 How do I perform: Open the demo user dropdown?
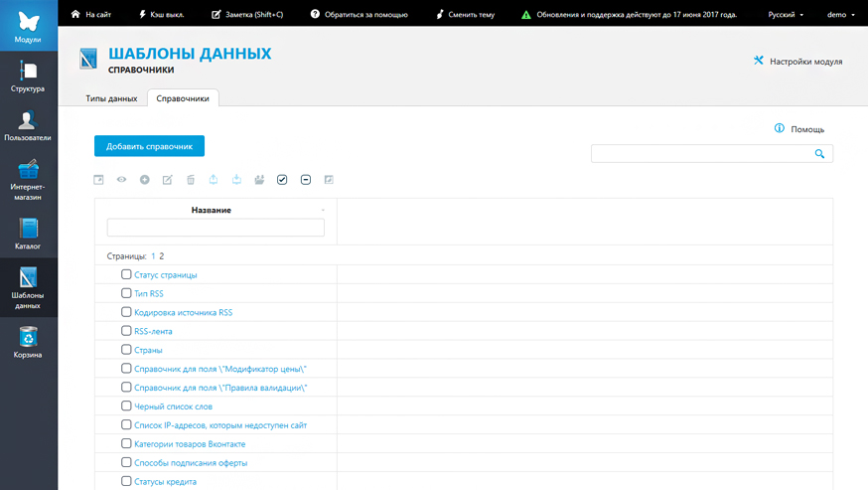841,14
